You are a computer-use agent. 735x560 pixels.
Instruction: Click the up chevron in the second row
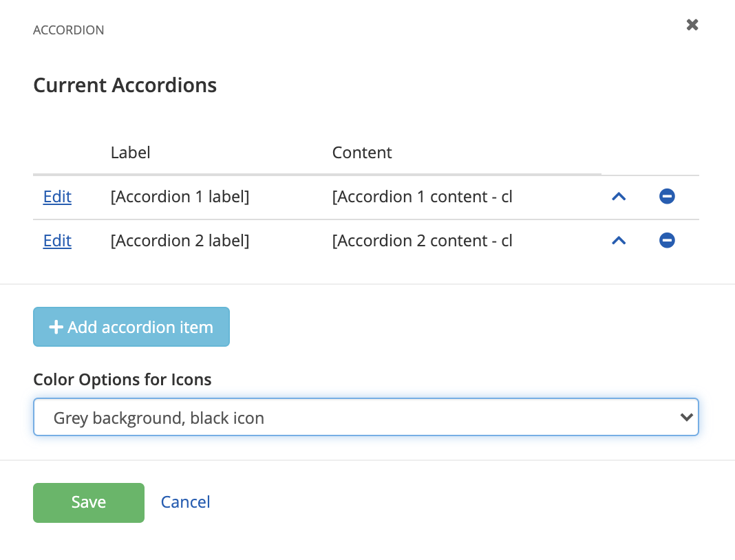click(x=619, y=240)
